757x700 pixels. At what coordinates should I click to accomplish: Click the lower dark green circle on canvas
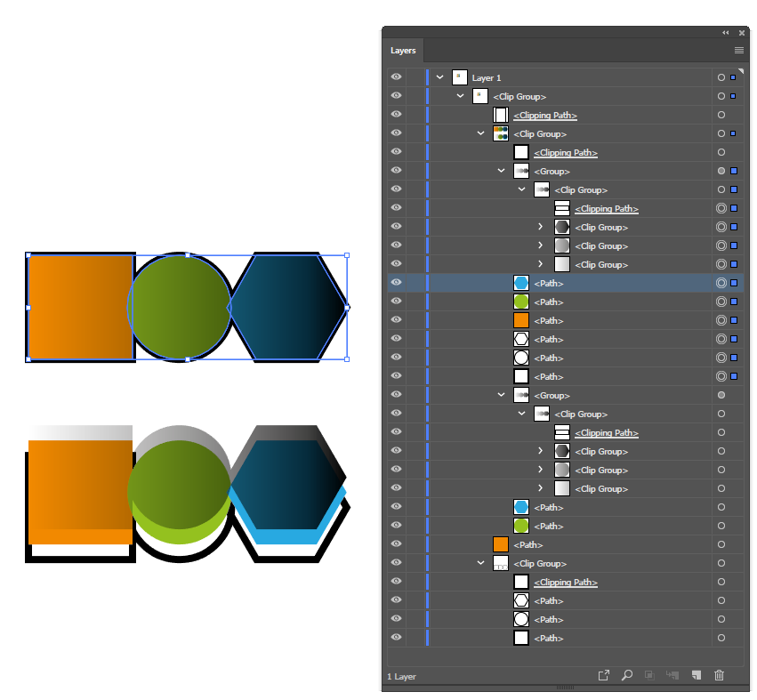pos(179,483)
